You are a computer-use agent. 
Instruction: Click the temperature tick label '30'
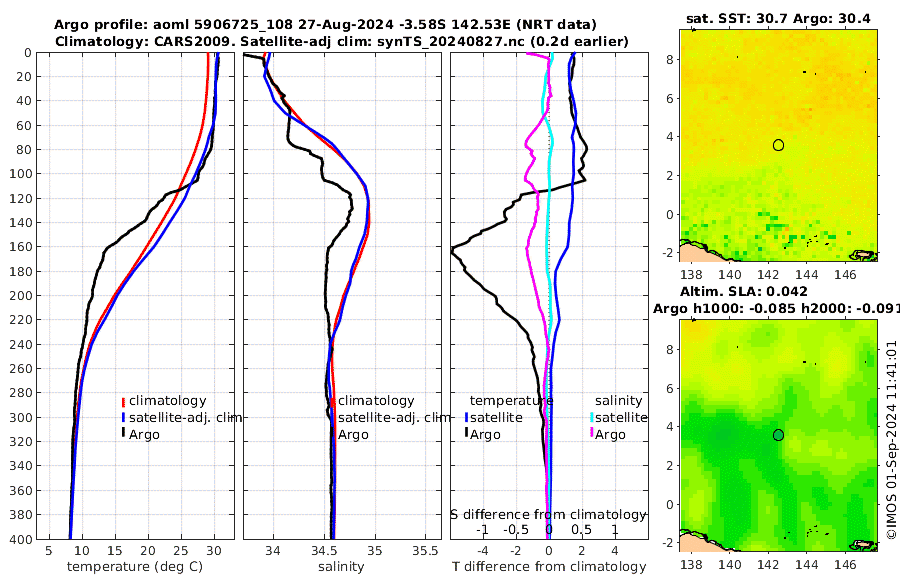coord(214,551)
